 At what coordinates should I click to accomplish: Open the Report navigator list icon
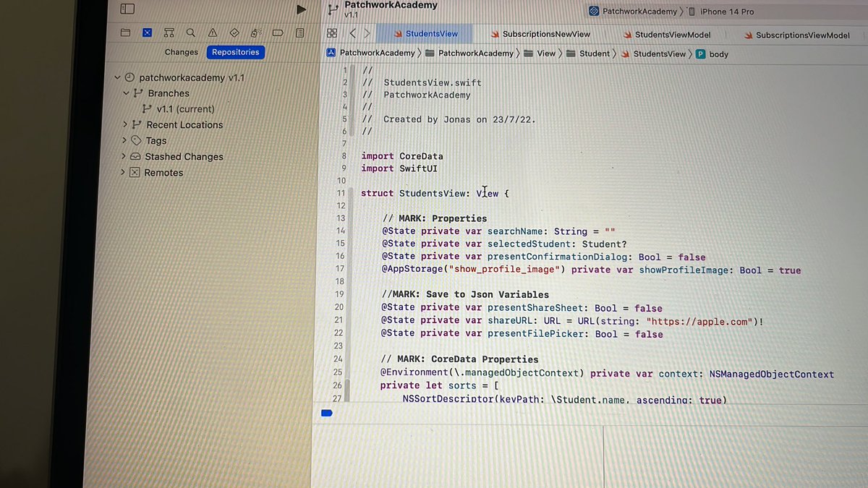[x=299, y=33]
